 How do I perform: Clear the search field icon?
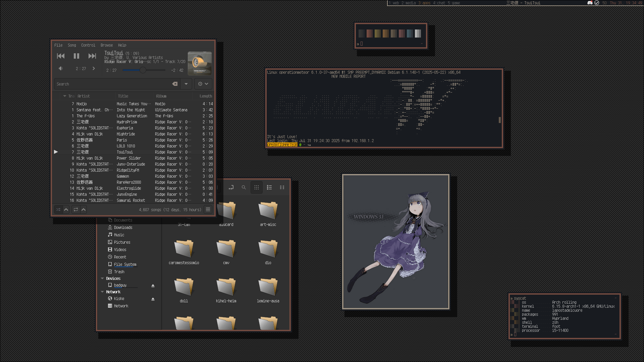click(x=175, y=84)
